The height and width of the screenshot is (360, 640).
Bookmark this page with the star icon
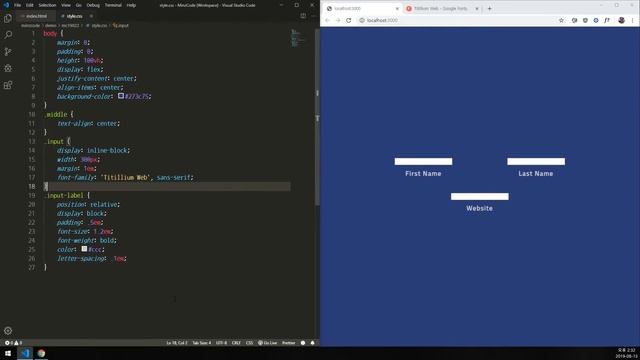(x=561, y=20)
